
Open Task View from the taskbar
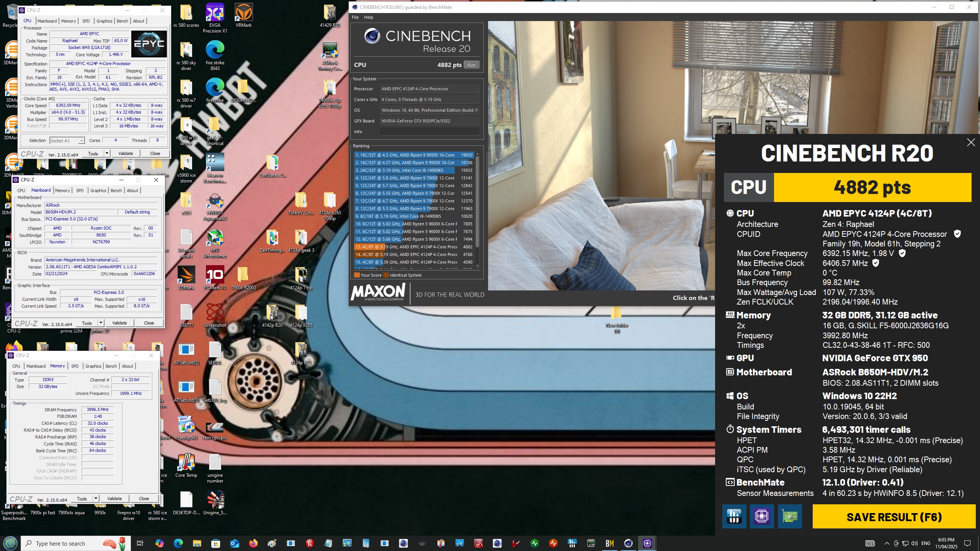(140, 543)
